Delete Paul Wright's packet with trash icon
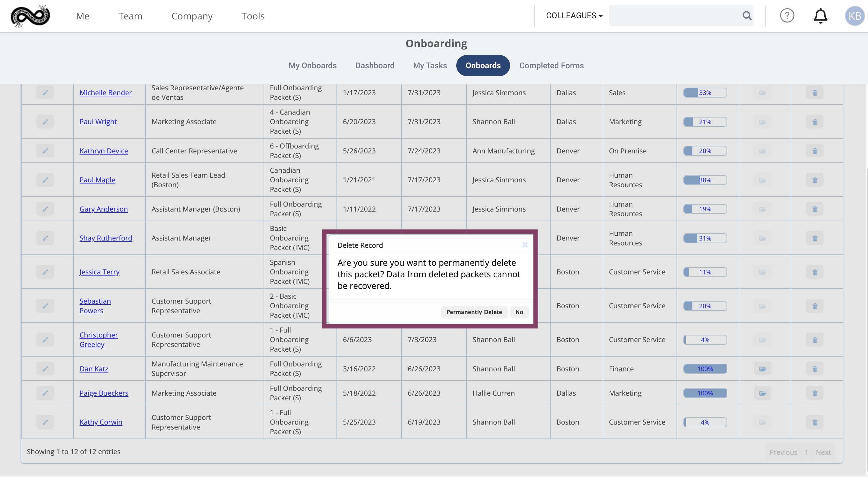 pos(814,122)
